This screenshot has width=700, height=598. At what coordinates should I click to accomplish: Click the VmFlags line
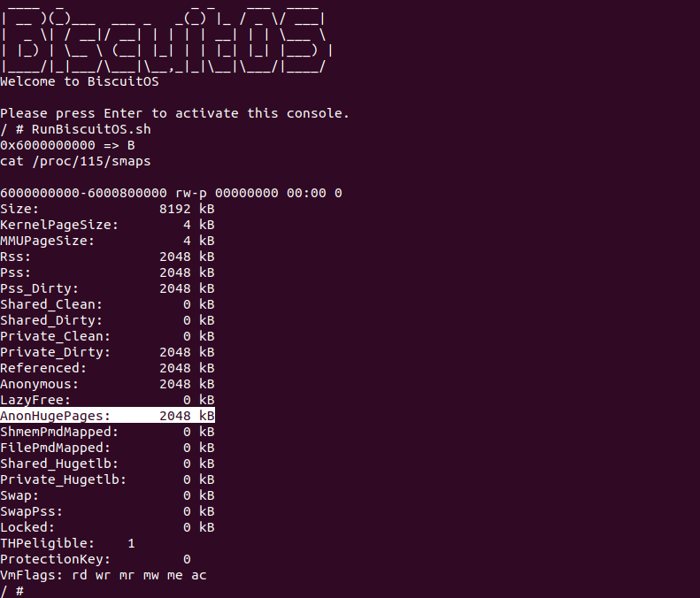(x=104, y=575)
